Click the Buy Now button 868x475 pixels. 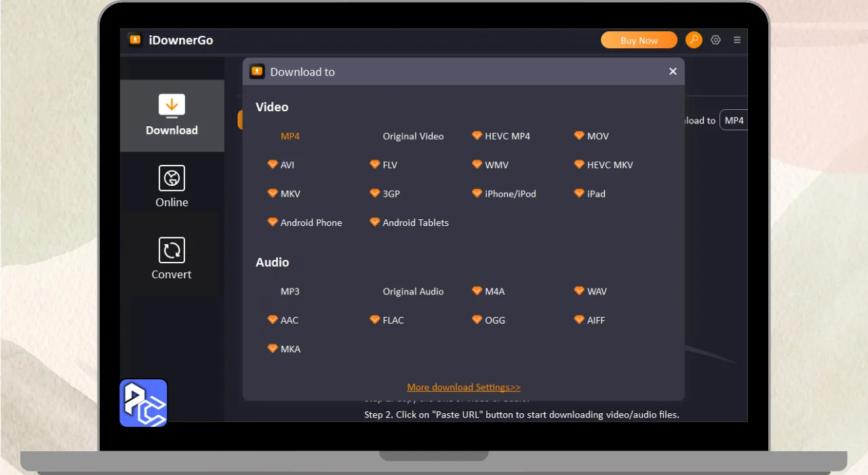point(639,40)
